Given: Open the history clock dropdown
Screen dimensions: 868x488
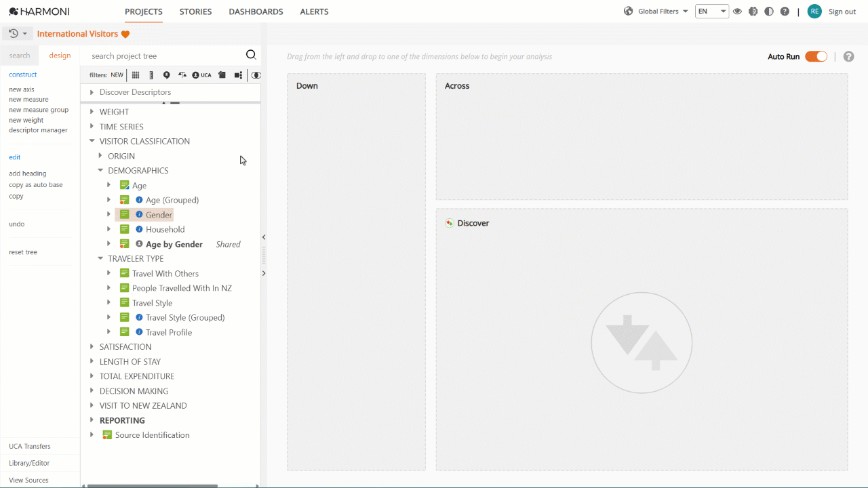Looking at the screenshot, I should [x=18, y=33].
